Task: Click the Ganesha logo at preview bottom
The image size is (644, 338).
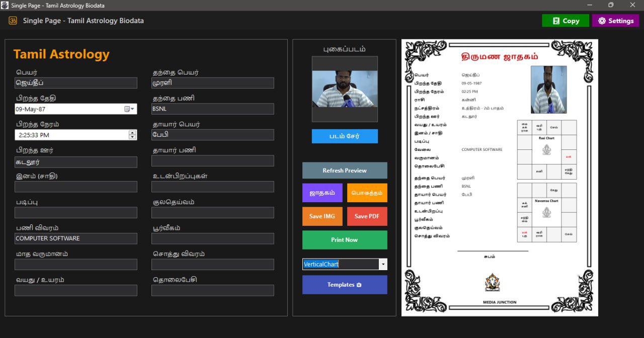Action: pyautogui.click(x=492, y=282)
